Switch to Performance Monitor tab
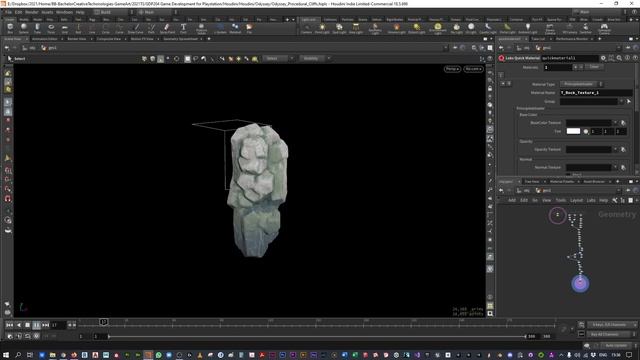640x360 pixels. [x=572, y=39]
